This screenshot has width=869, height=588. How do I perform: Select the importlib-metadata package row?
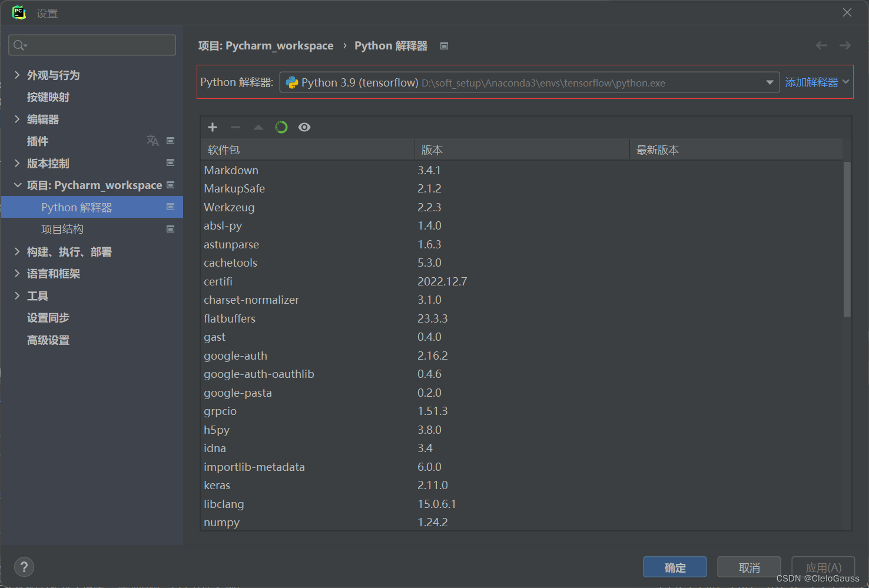tap(522, 467)
